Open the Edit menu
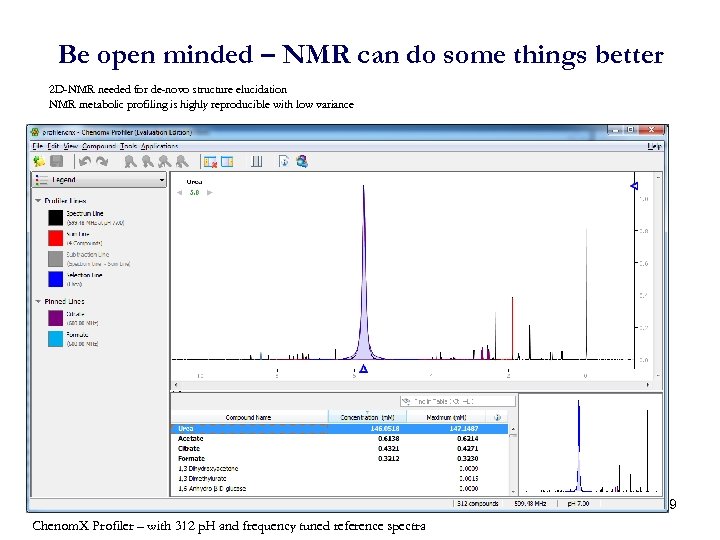The width and height of the screenshot is (720, 540). 53,146
